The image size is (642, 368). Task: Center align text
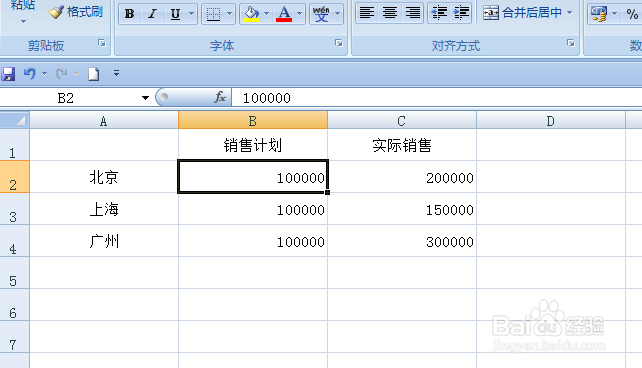(x=390, y=13)
